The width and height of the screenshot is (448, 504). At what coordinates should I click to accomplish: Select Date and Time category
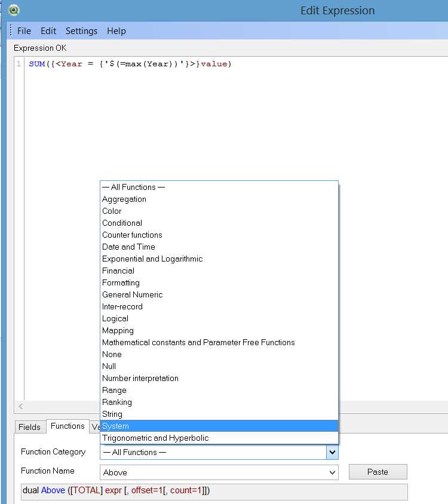click(219, 247)
